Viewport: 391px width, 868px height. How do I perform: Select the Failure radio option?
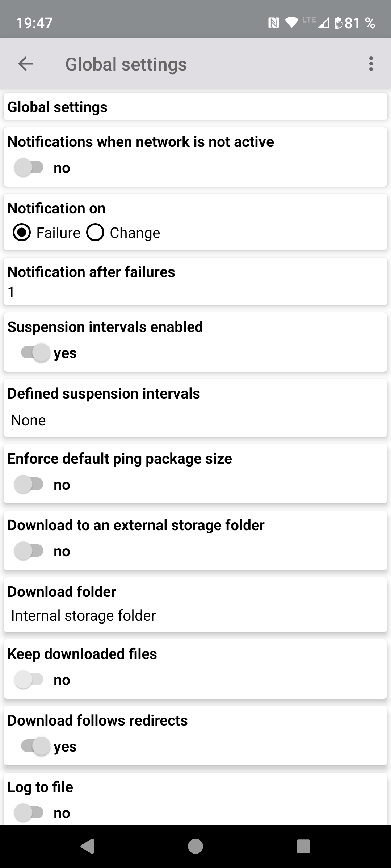[22, 233]
